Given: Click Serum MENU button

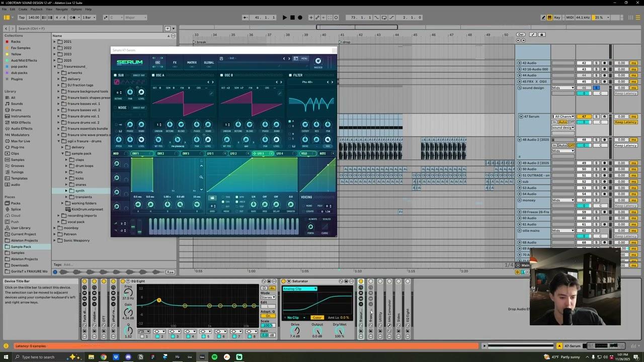Looking at the screenshot, I should pyautogui.click(x=304, y=58).
